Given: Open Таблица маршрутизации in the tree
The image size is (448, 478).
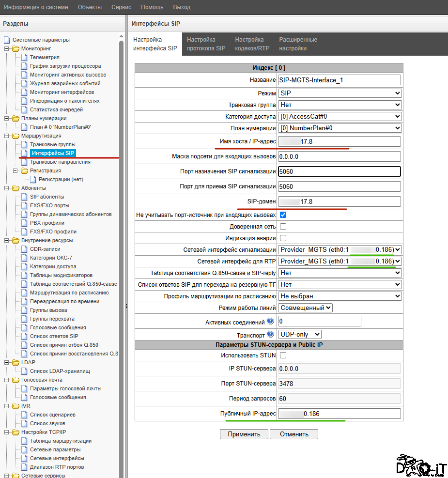Looking at the screenshot, I should tap(61, 441).
